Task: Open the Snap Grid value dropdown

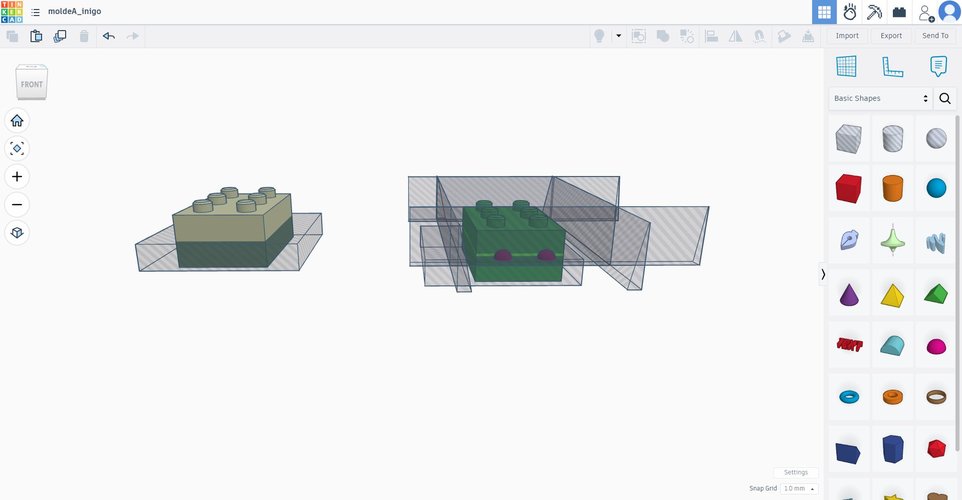Action: click(799, 488)
